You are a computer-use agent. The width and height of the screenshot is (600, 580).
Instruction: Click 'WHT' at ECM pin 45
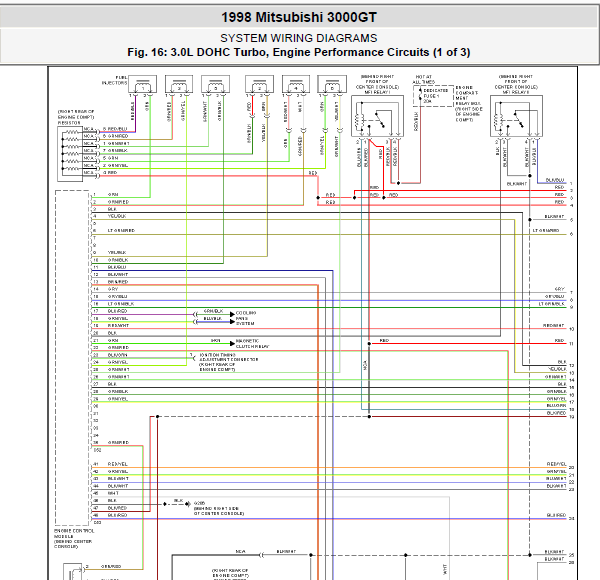click(113, 493)
